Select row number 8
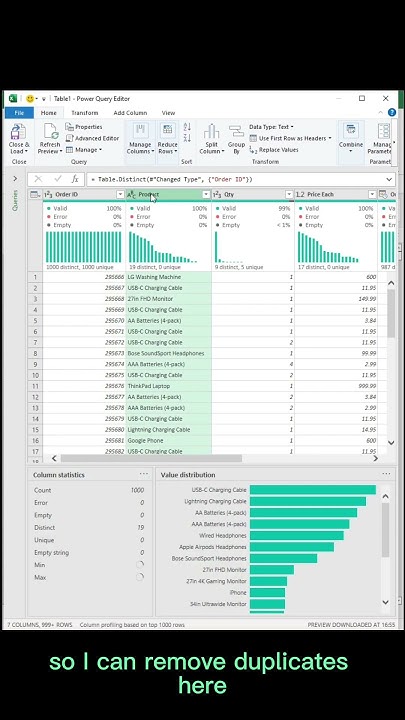 point(35,354)
